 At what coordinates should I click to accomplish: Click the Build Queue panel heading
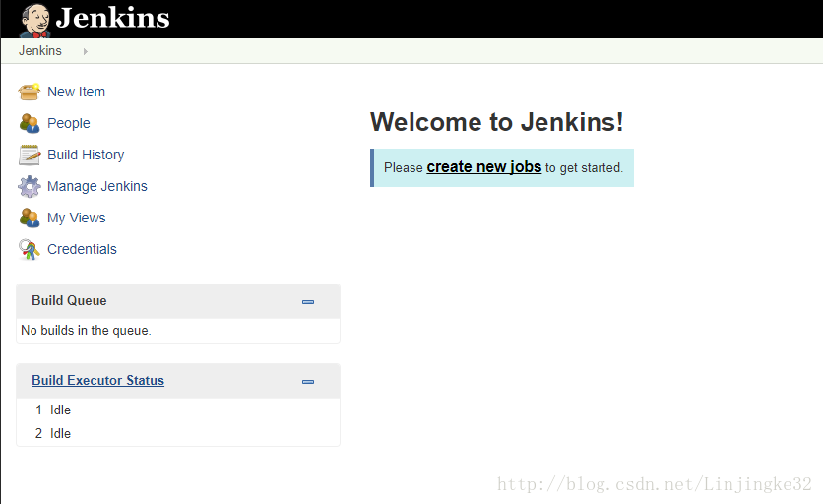pos(69,300)
